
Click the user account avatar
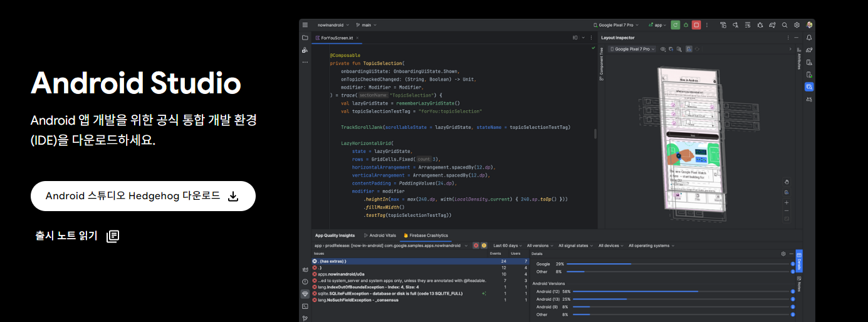809,25
